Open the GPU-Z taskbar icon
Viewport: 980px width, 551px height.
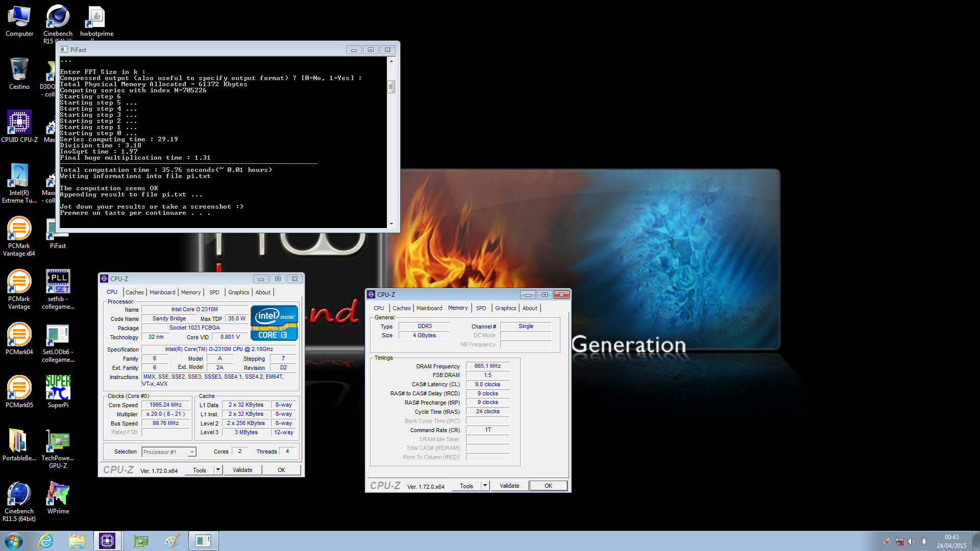coord(140,541)
